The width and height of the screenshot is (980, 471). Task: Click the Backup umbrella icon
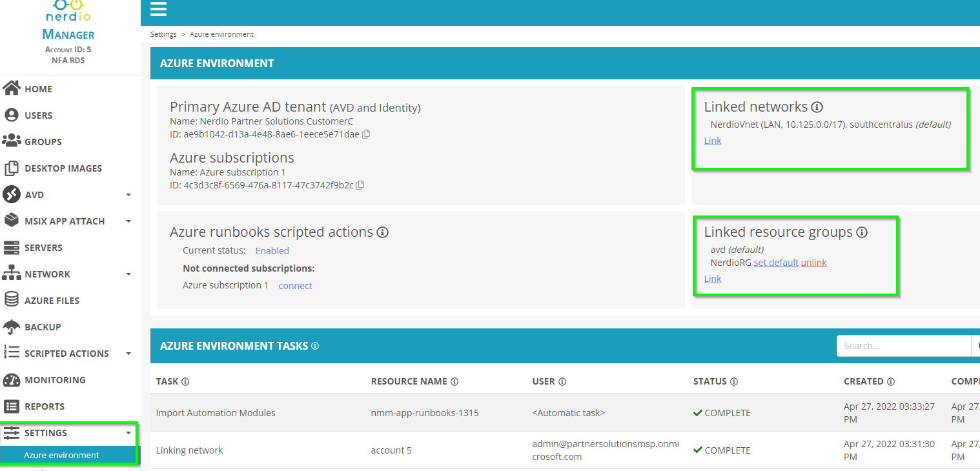pyautogui.click(x=12, y=326)
